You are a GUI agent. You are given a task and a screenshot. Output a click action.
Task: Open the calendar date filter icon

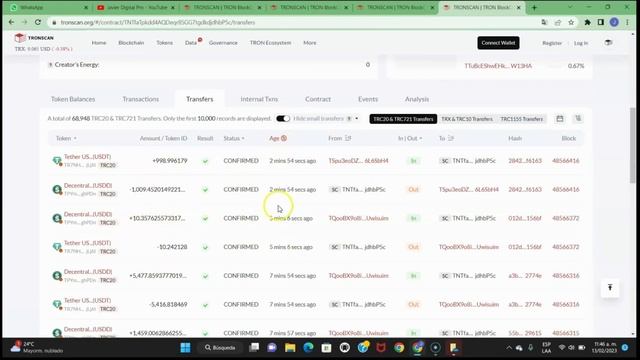pyautogui.click(x=560, y=119)
